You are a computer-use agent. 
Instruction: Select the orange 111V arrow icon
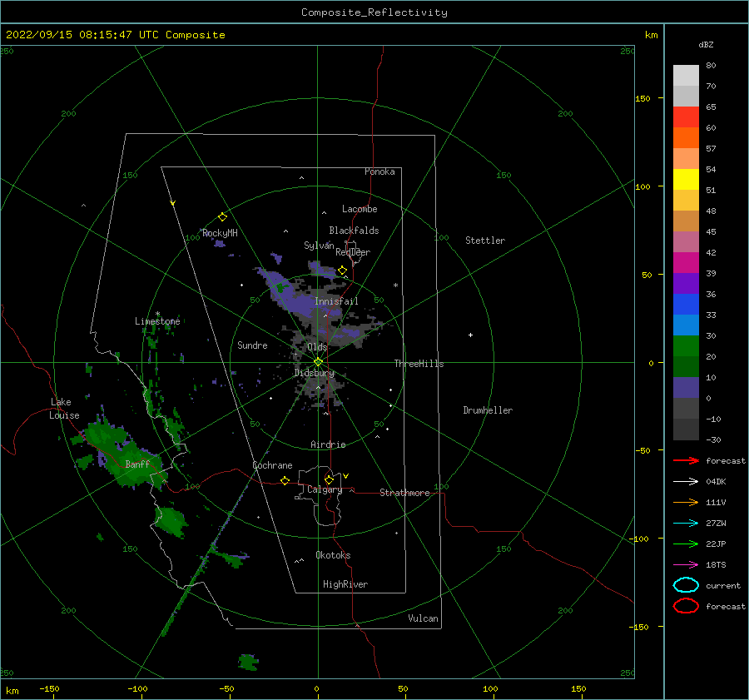coord(686,502)
